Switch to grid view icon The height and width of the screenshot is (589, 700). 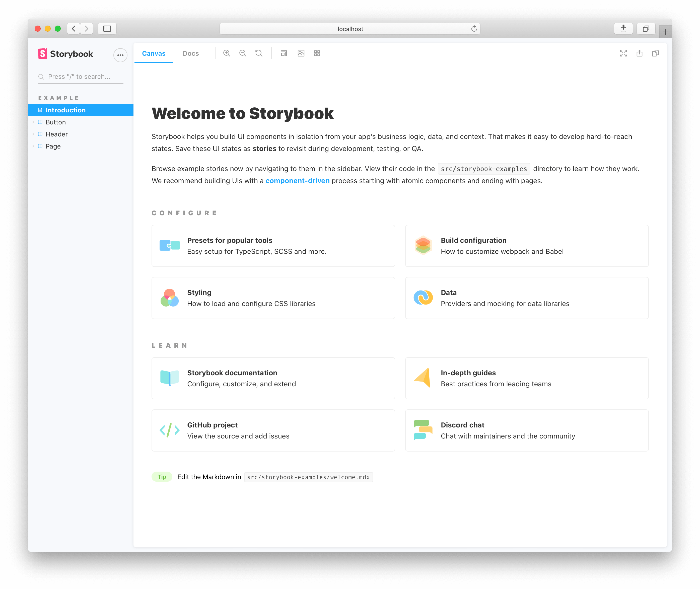[317, 53]
